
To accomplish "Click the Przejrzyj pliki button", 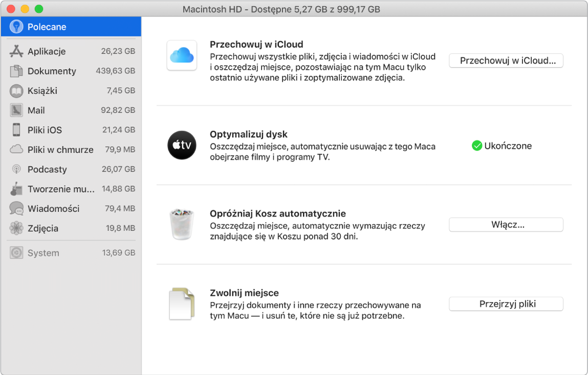I will [x=506, y=303].
